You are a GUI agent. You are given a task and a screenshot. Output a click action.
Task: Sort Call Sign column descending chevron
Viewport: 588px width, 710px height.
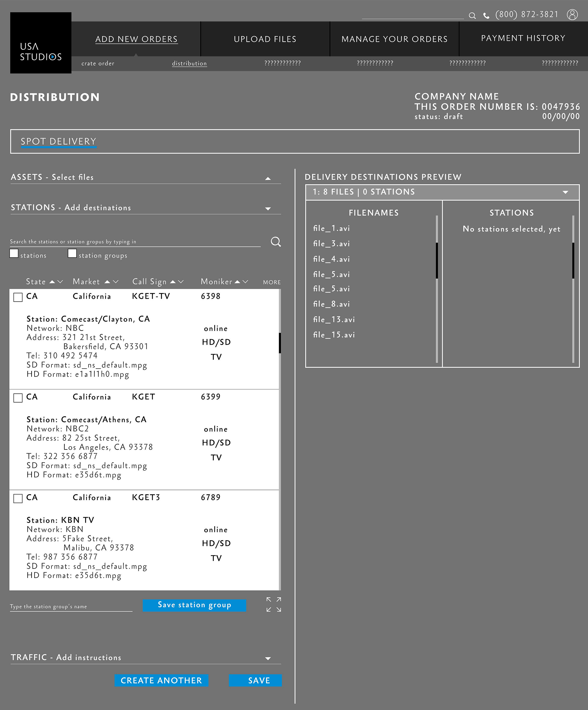tap(181, 282)
